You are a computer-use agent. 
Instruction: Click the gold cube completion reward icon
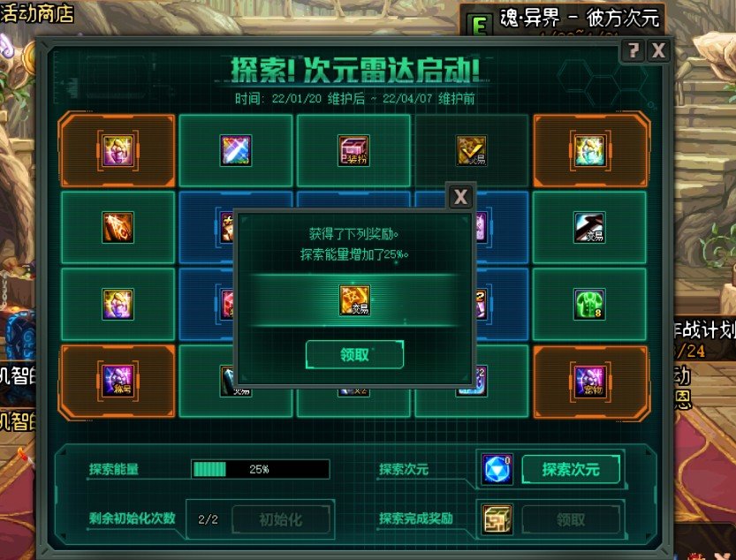point(497,519)
